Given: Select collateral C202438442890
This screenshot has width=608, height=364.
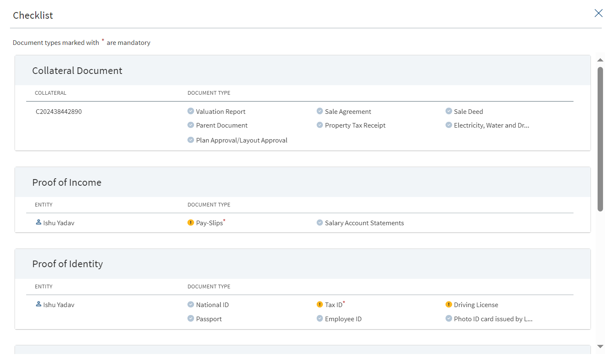Looking at the screenshot, I should point(59,112).
